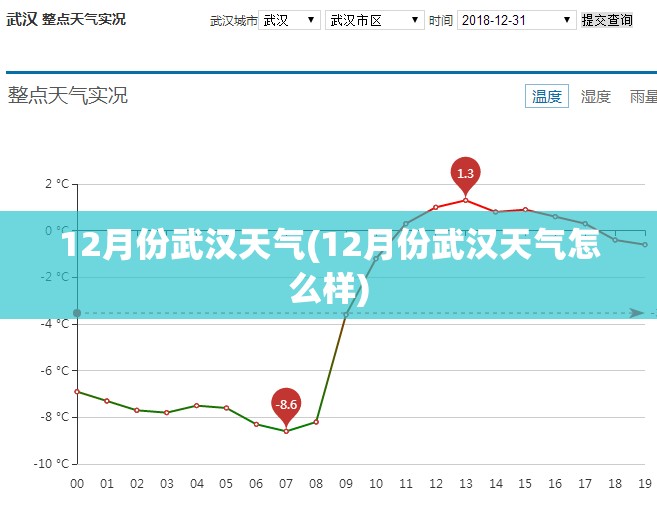Open the 武汉 city dropdown
Viewport: 657px width, 531px height.
[289, 20]
